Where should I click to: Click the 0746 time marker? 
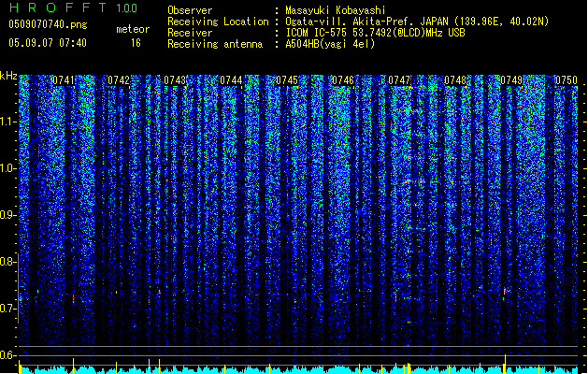pos(343,80)
